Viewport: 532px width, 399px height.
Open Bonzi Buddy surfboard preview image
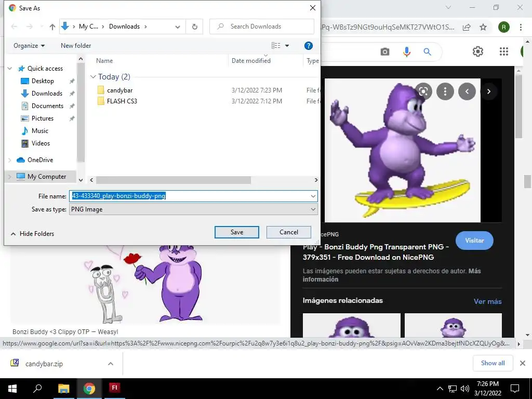coord(403,151)
